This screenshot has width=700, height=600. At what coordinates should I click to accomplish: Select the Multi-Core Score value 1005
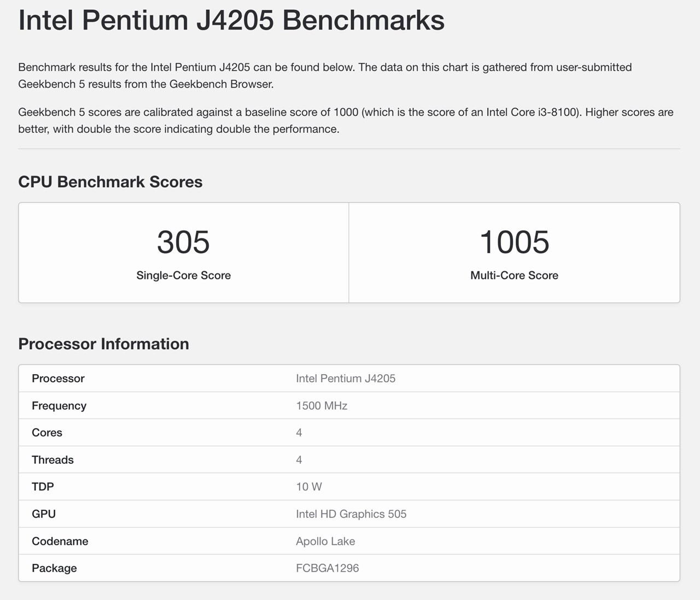(x=514, y=242)
